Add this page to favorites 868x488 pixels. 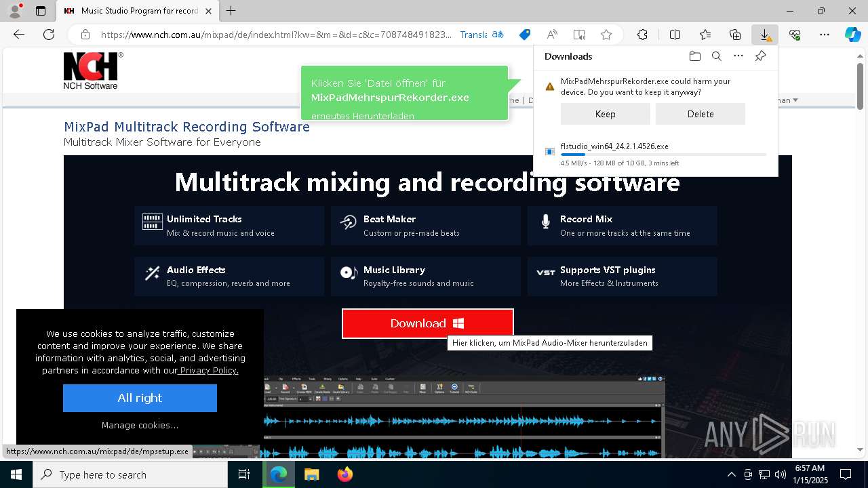(x=606, y=35)
